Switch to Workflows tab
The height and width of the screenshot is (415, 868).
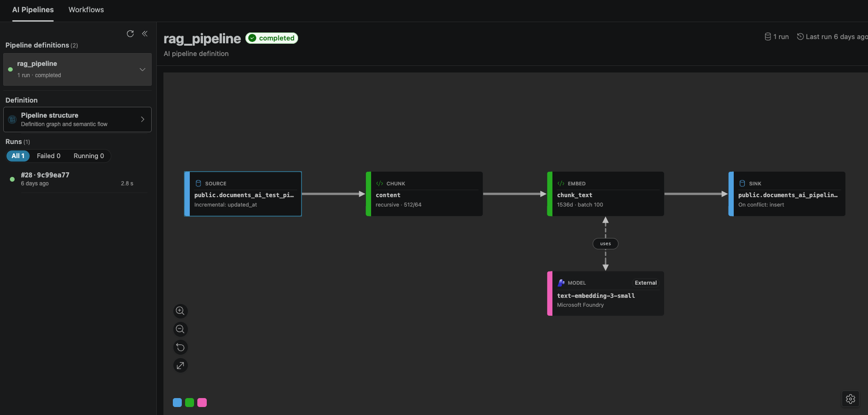tap(86, 10)
